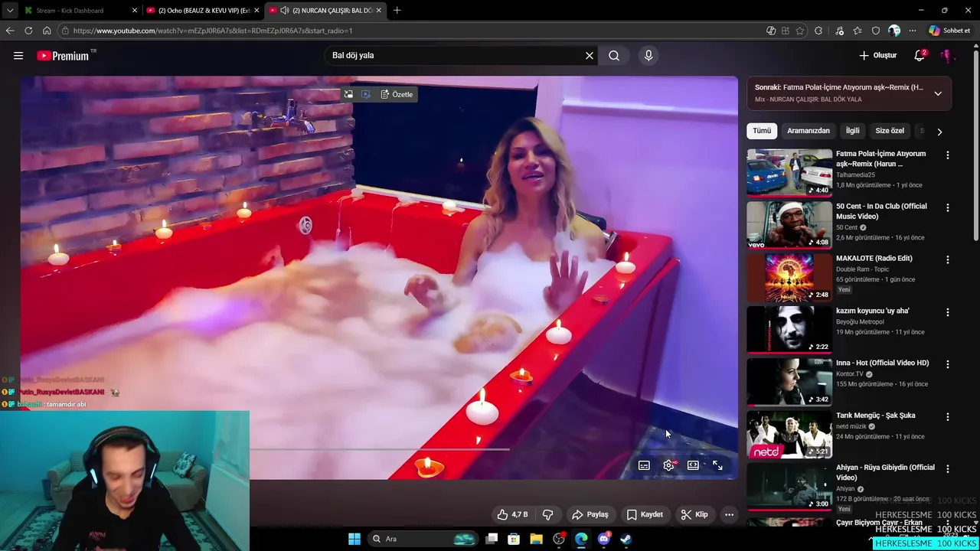The image size is (980, 551).
Task: Click the picture-in-picture overlay icon
Action: pyautogui.click(x=348, y=95)
